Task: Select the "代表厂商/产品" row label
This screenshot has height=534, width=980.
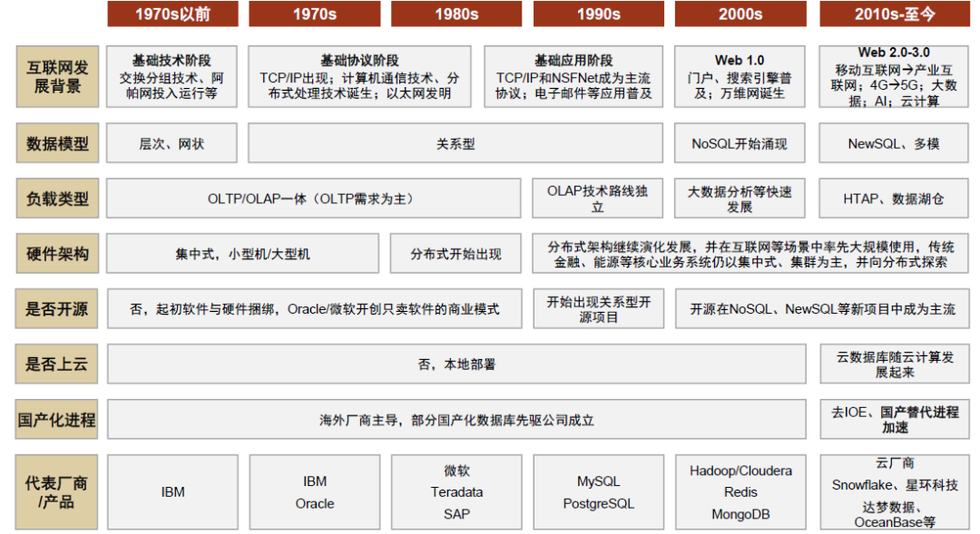Action: (x=57, y=491)
